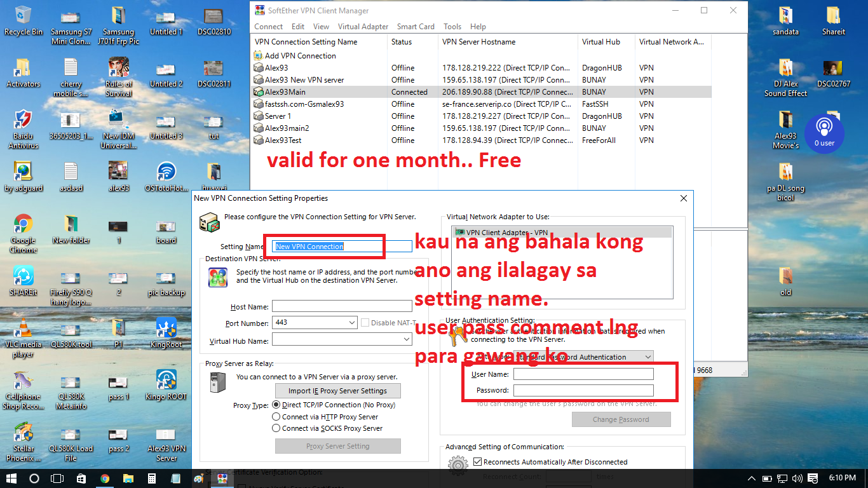Click Import IE Proxy Server Settings button
868x488 pixels.
coord(337,390)
